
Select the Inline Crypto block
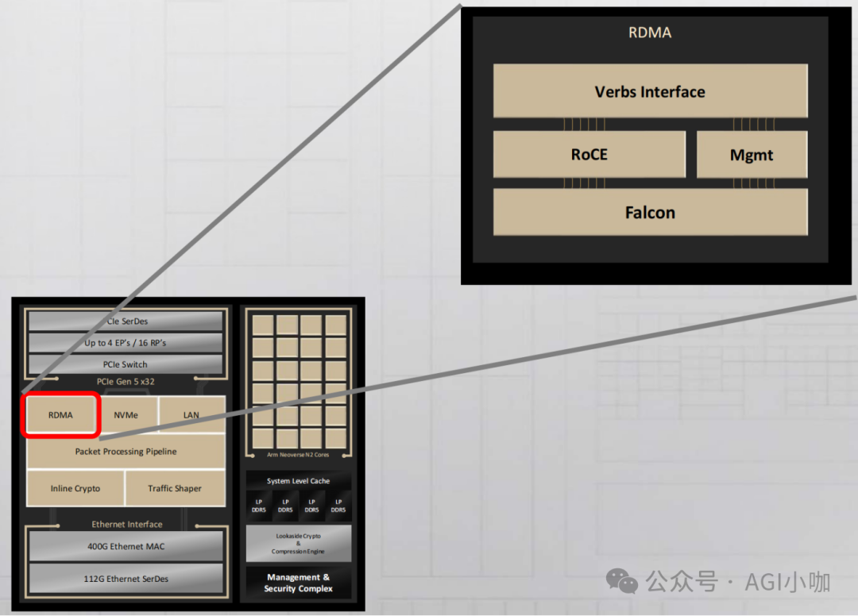tap(75, 488)
